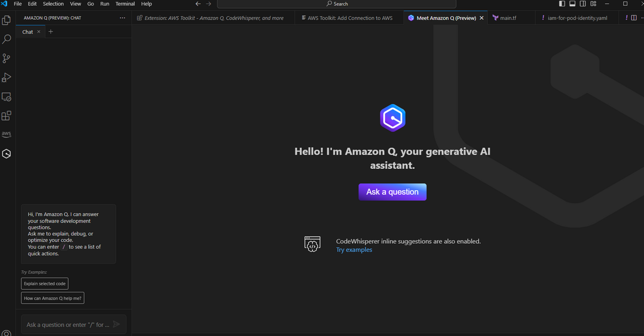Open Accounts menu at bottom of activity bar

tap(6, 333)
